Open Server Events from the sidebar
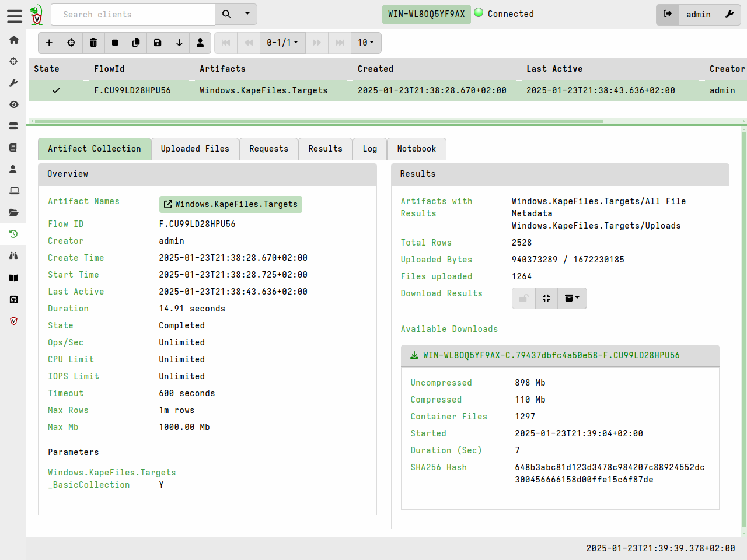The width and height of the screenshot is (747, 560). [13, 126]
